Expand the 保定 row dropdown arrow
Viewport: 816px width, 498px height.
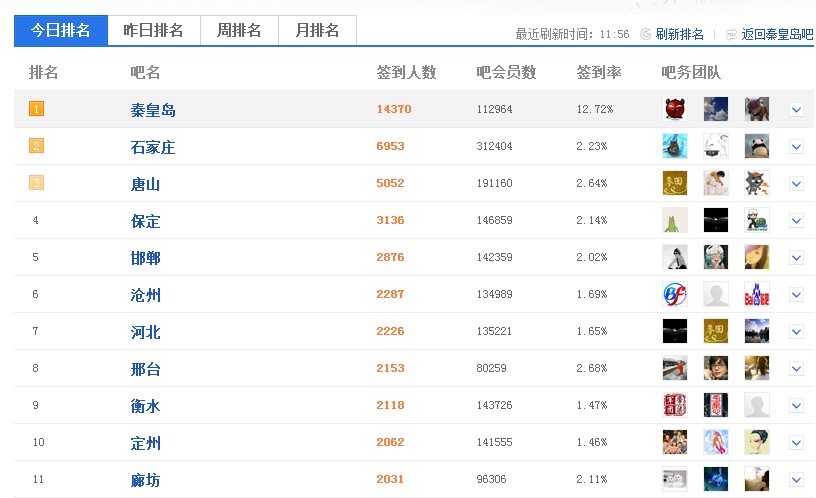tap(796, 220)
